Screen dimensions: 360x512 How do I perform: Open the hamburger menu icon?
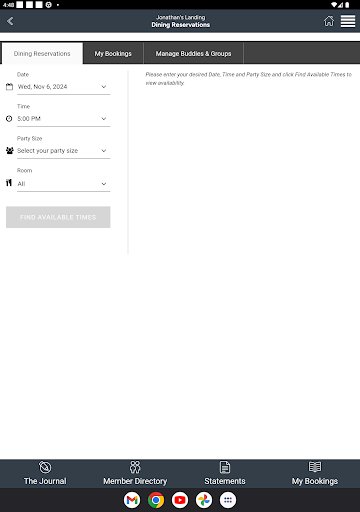tap(348, 21)
